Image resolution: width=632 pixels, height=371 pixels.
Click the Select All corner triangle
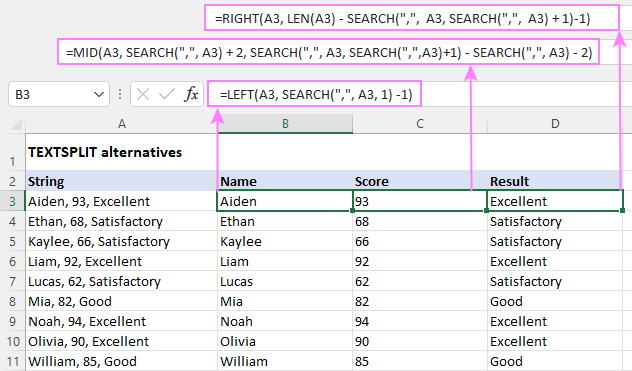[16, 124]
